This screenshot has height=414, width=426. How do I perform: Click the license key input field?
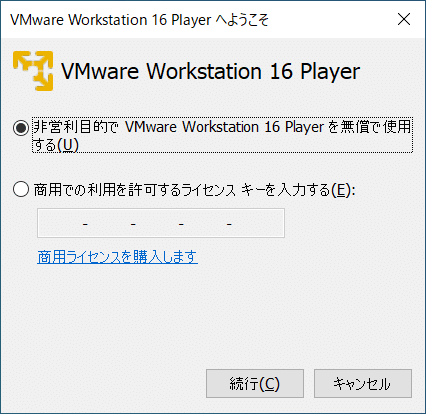click(x=161, y=223)
